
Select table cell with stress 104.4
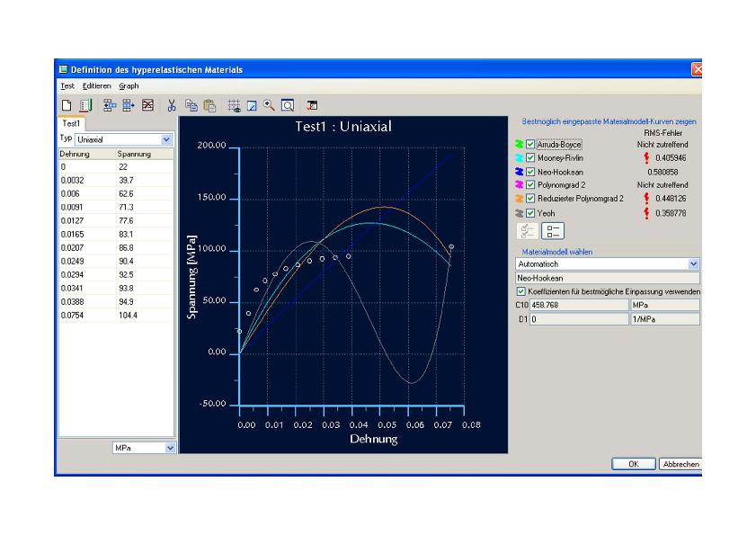tap(145, 315)
